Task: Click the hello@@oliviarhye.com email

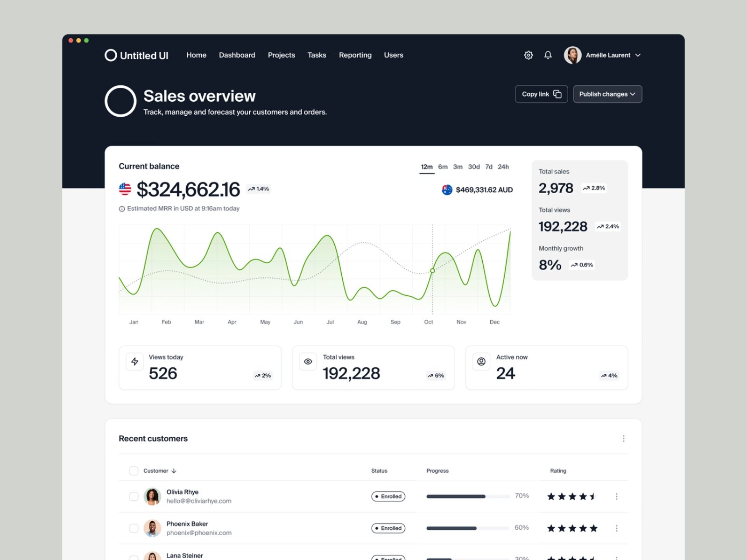Action: point(199,501)
